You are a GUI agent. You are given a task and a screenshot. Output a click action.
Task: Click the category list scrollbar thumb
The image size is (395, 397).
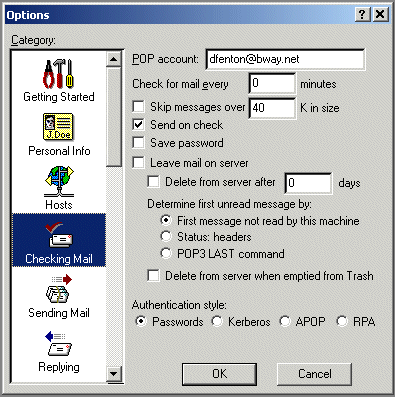tap(114, 116)
